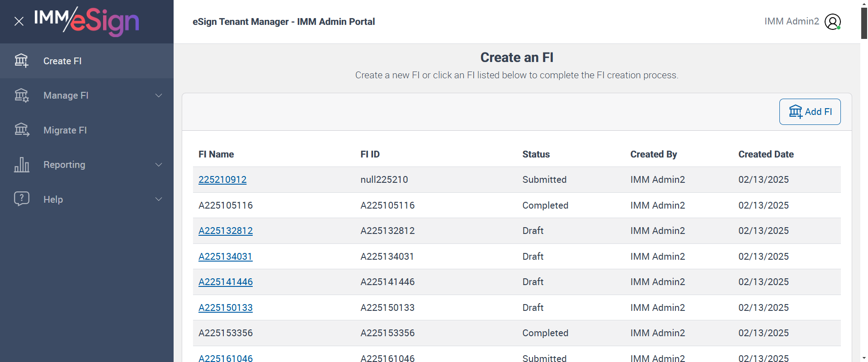The image size is (868, 362).
Task: Click the Add FI button
Action: coord(810,112)
